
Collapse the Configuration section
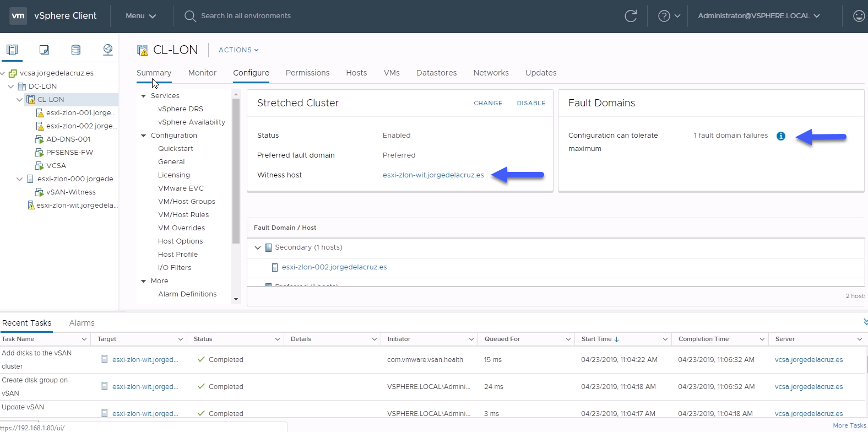pyautogui.click(x=144, y=136)
